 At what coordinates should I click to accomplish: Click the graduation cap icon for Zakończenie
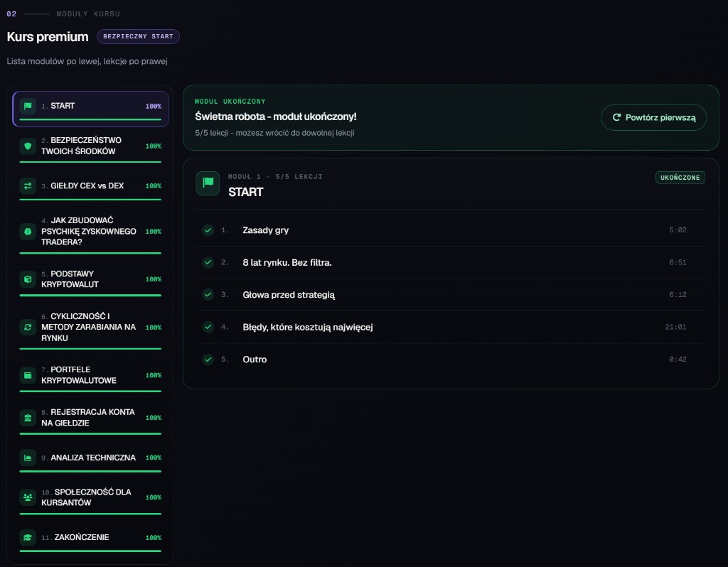pos(28,537)
